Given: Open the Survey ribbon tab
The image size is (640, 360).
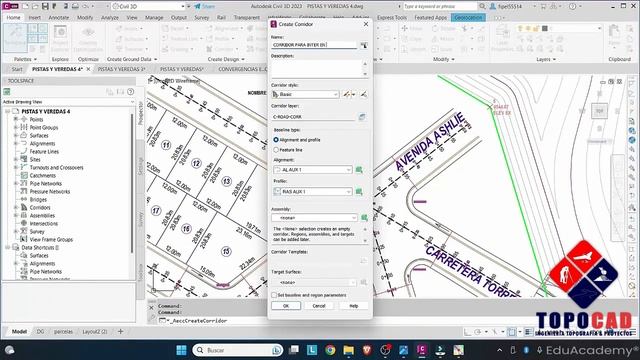Looking at the screenshot, I should (x=202, y=18).
